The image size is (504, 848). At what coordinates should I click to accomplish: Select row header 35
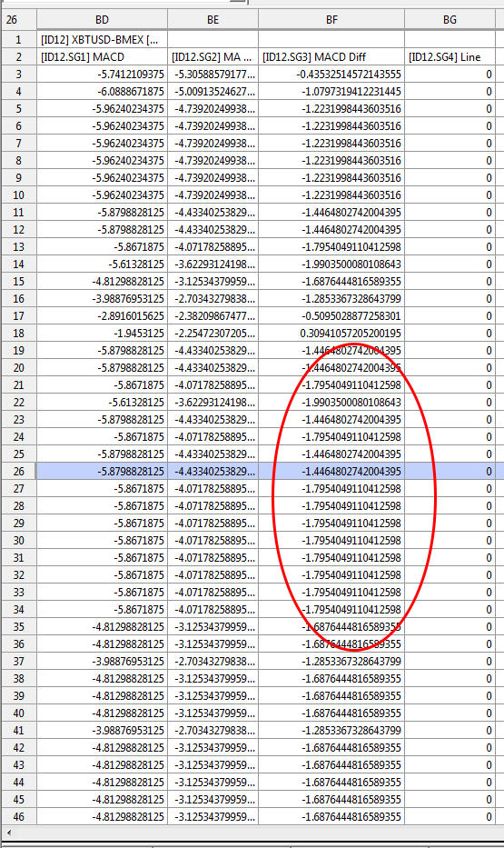click(x=18, y=627)
